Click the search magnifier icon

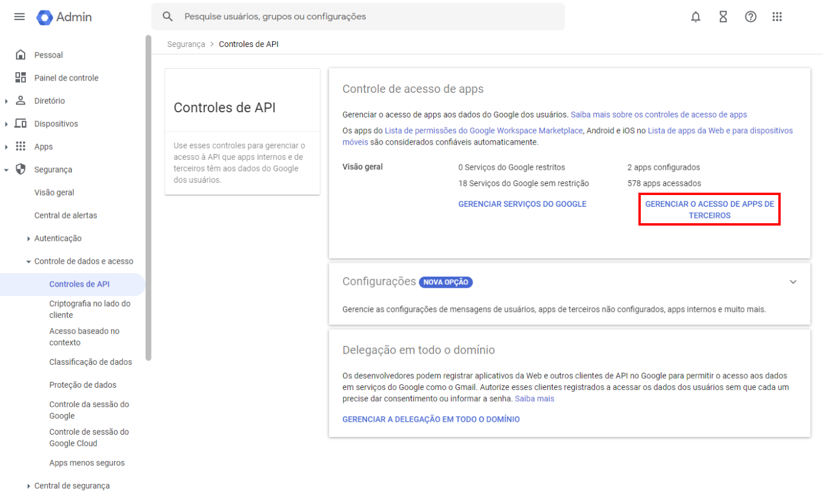168,16
